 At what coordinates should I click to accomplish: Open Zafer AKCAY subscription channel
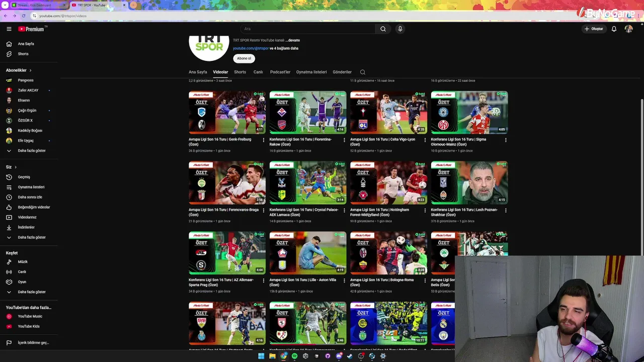click(29, 90)
